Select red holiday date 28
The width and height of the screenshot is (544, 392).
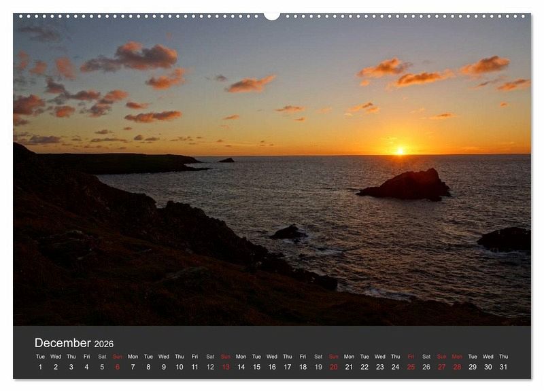tap(457, 367)
